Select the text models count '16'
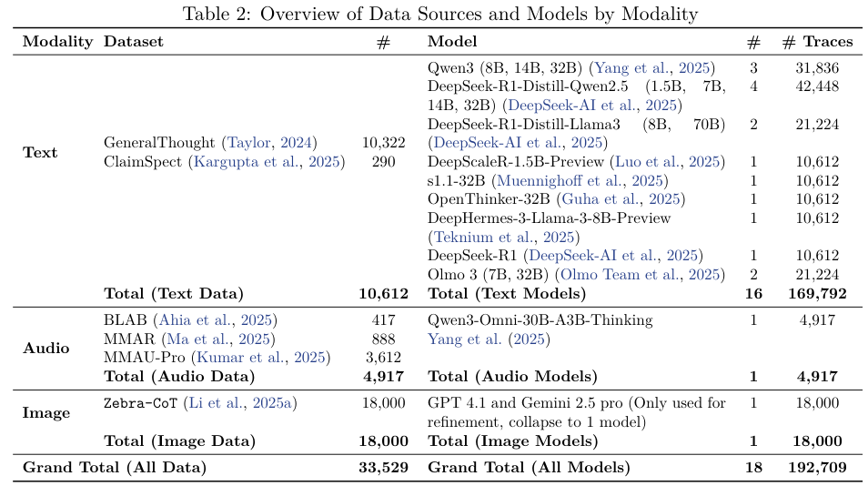Viewport: 868px width, 486px height. pos(753,293)
